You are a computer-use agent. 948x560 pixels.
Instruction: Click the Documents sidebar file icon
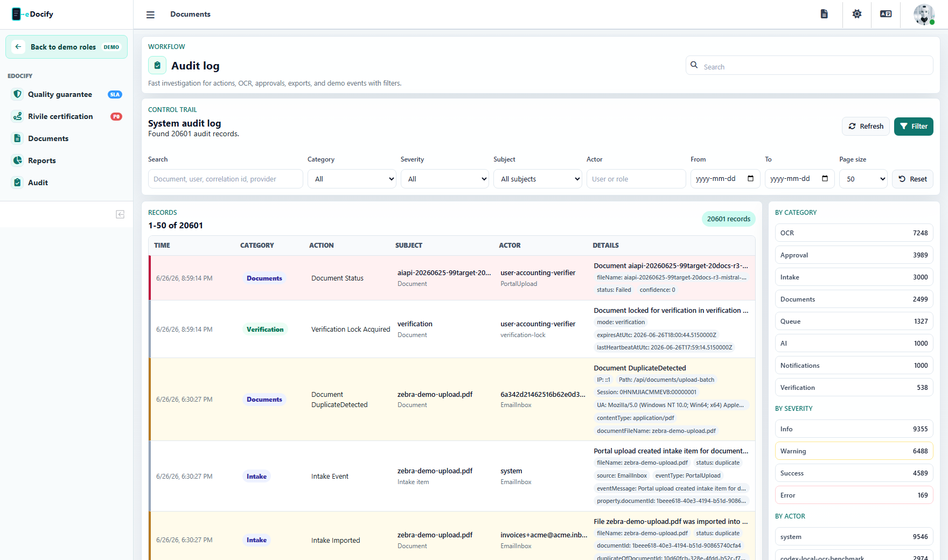pos(18,138)
